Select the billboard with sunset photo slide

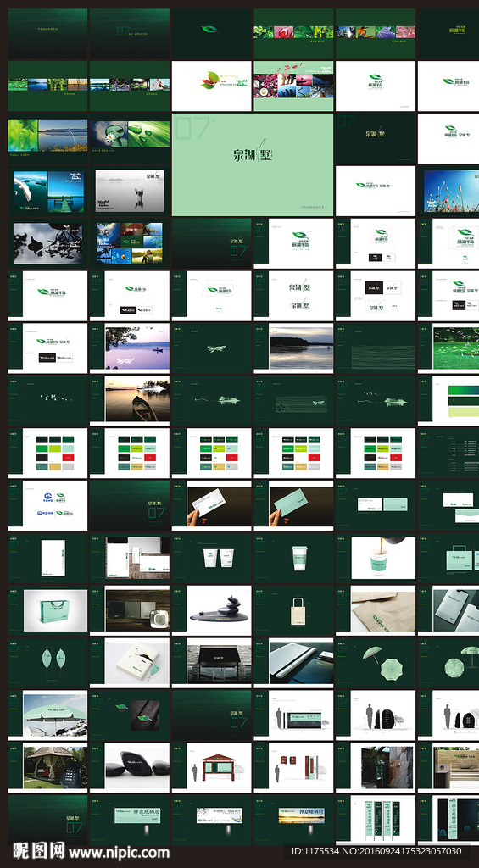click(x=293, y=820)
